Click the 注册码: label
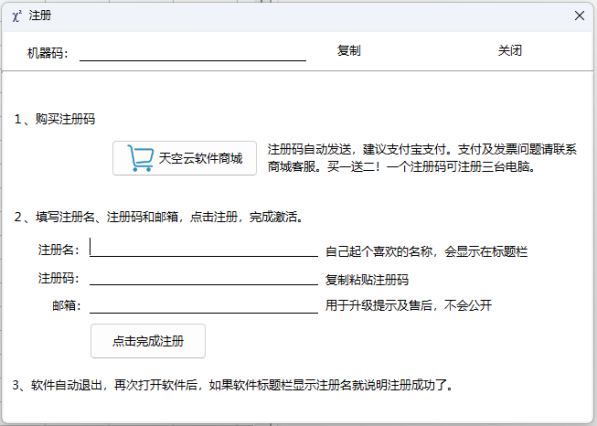Screen dimensions: 597x426 [x=59, y=278]
